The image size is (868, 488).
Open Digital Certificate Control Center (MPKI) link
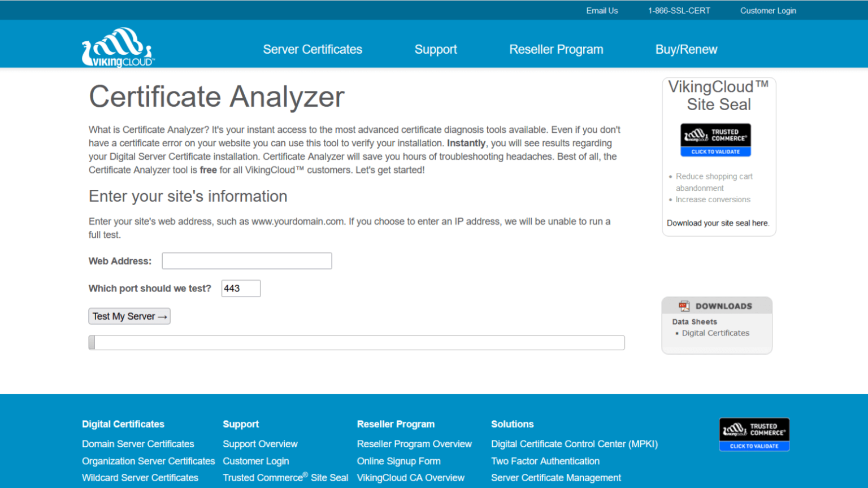tap(574, 444)
